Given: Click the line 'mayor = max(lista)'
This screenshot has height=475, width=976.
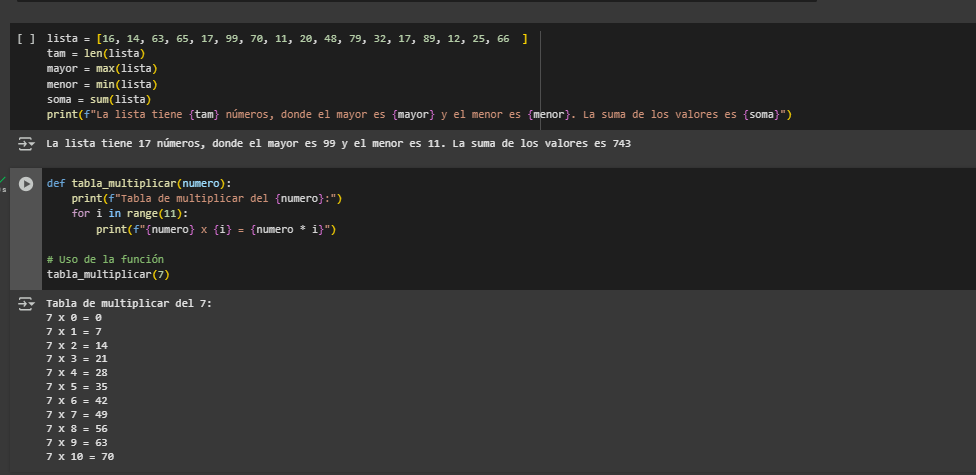Looking at the screenshot, I should click(x=102, y=69).
